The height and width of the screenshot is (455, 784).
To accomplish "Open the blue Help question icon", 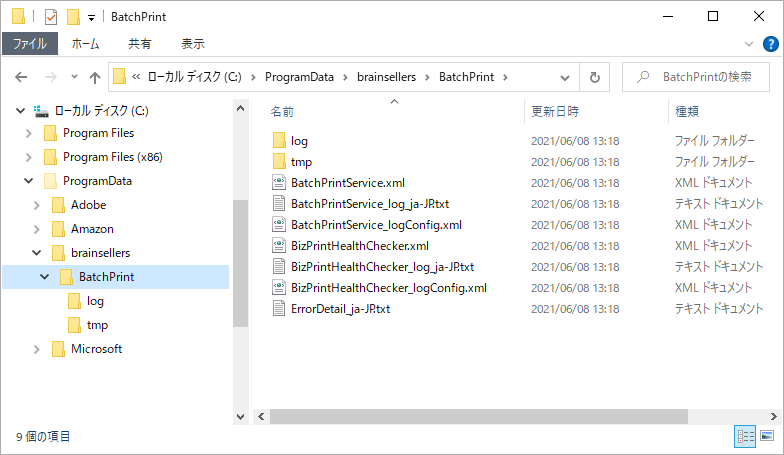I will [x=770, y=44].
